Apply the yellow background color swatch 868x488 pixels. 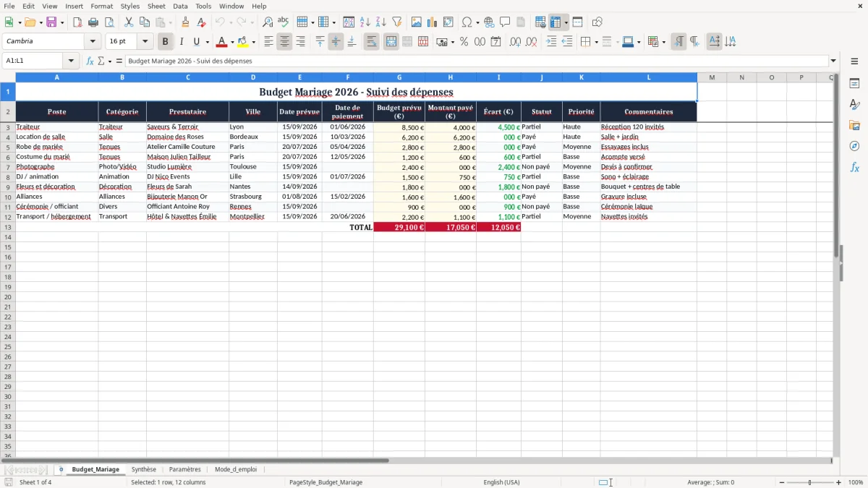[242, 42]
